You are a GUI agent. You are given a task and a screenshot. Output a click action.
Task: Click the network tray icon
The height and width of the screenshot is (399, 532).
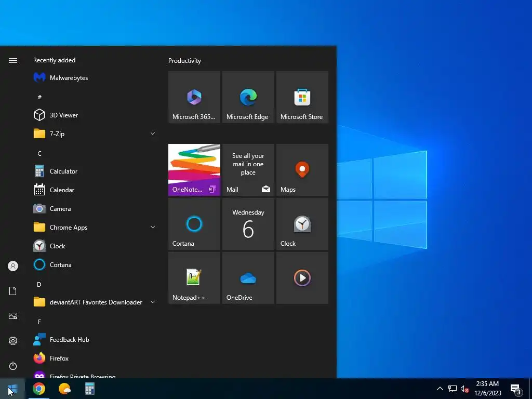pos(453,389)
